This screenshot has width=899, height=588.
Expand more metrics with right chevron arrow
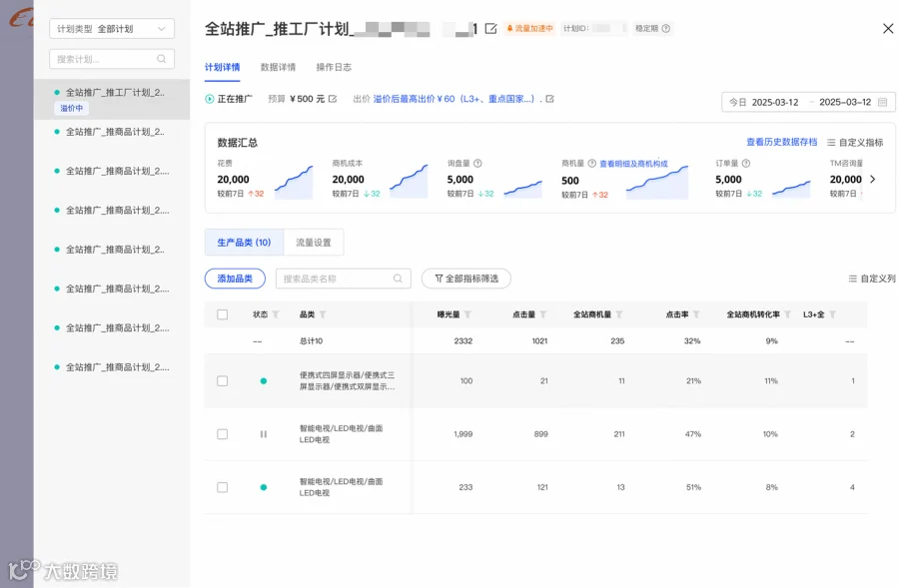(x=873, y=180)
